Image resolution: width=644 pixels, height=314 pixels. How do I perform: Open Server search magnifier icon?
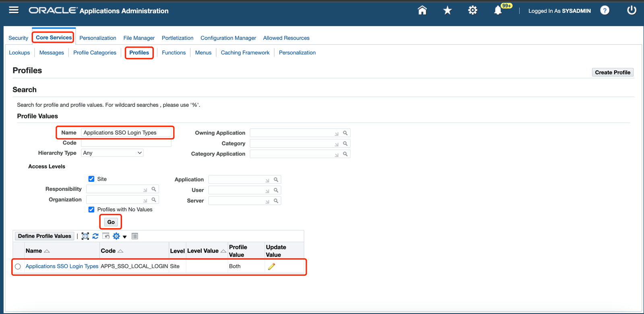click(x=276, y=201)
